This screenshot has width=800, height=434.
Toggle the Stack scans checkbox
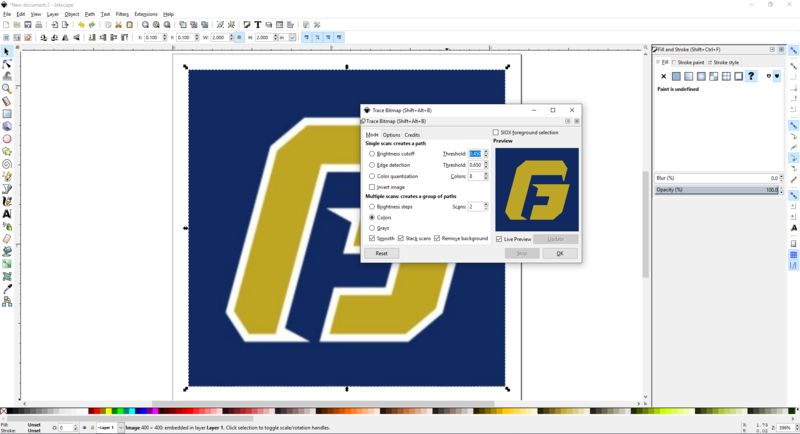pyautogui.click(x=401, y=238)
